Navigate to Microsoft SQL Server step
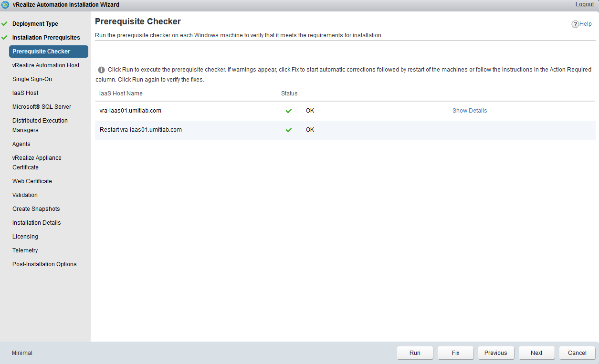 pyautogui.click(x=42, y=107)
